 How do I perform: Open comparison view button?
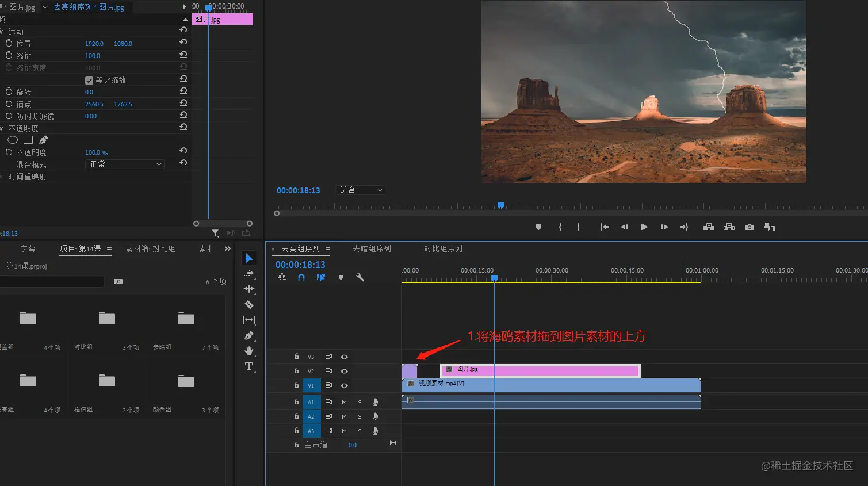point(769,227)
